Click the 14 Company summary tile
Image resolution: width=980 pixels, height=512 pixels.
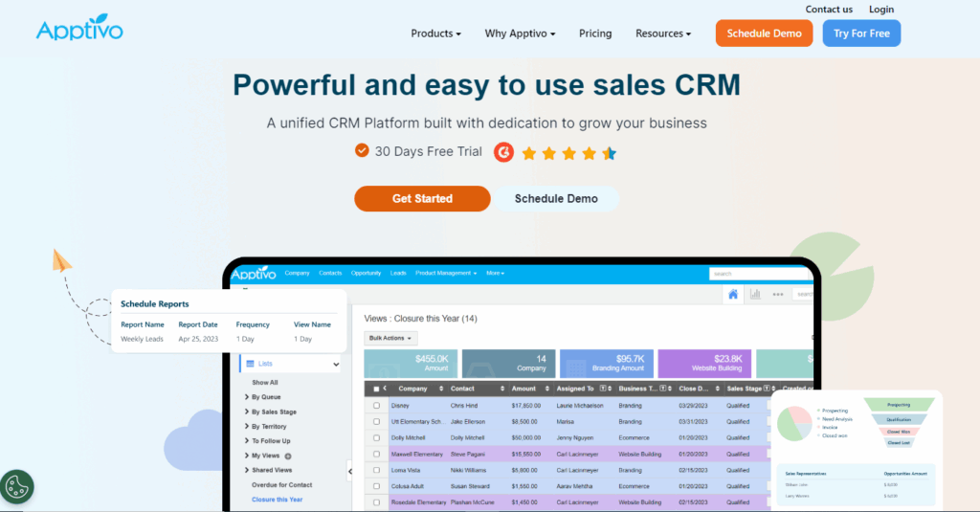point(508,364)
